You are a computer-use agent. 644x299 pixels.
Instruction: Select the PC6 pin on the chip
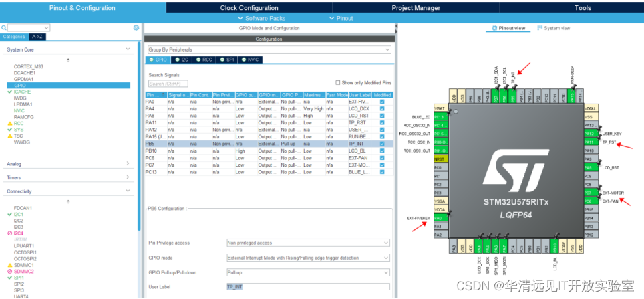point(591,201)
